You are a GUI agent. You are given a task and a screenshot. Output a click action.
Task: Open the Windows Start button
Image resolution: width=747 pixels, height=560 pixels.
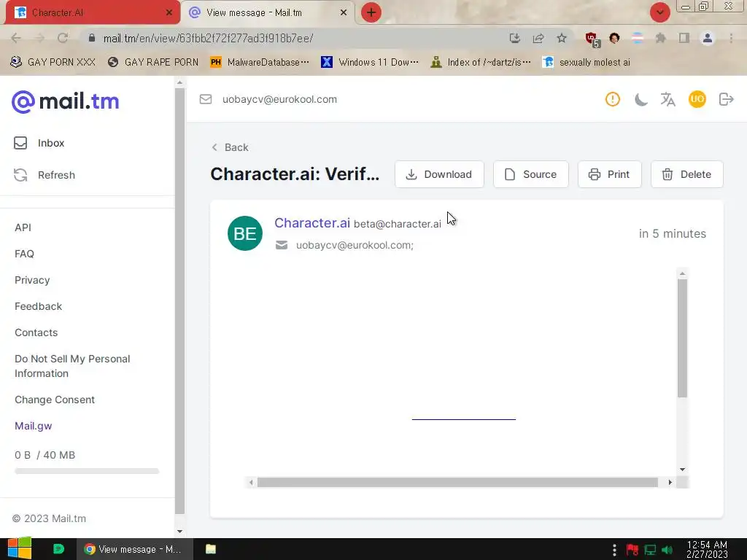pyautogui.click(x=20, y=549)
